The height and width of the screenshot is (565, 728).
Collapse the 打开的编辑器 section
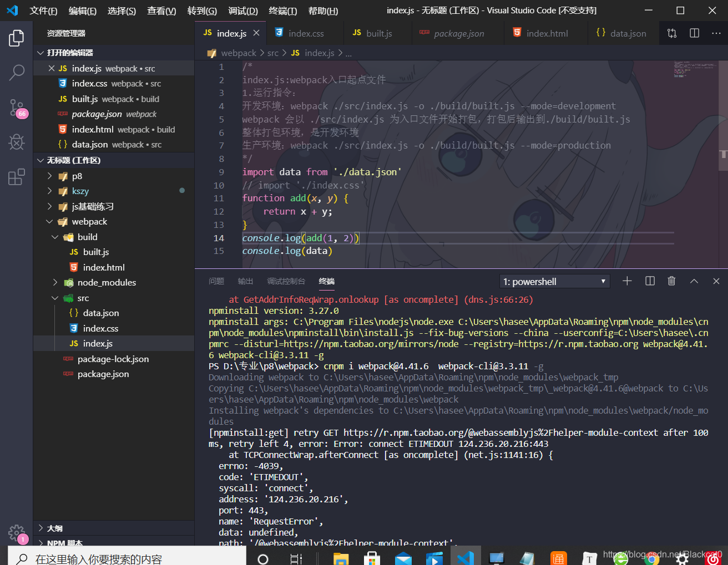click(x=114, y=53)
